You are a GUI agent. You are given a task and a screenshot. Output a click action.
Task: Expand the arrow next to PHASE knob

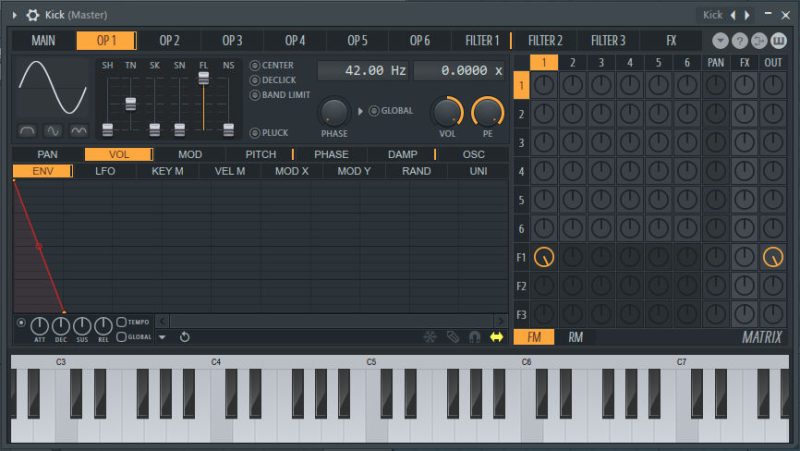(x=360, y=111)
